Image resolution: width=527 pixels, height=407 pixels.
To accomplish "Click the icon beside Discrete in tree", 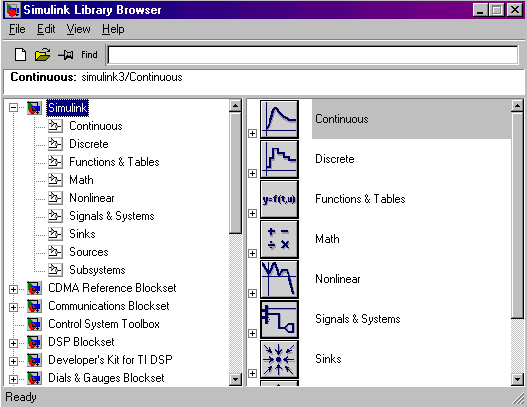I will pyautogui.click(x=55, y=144).
